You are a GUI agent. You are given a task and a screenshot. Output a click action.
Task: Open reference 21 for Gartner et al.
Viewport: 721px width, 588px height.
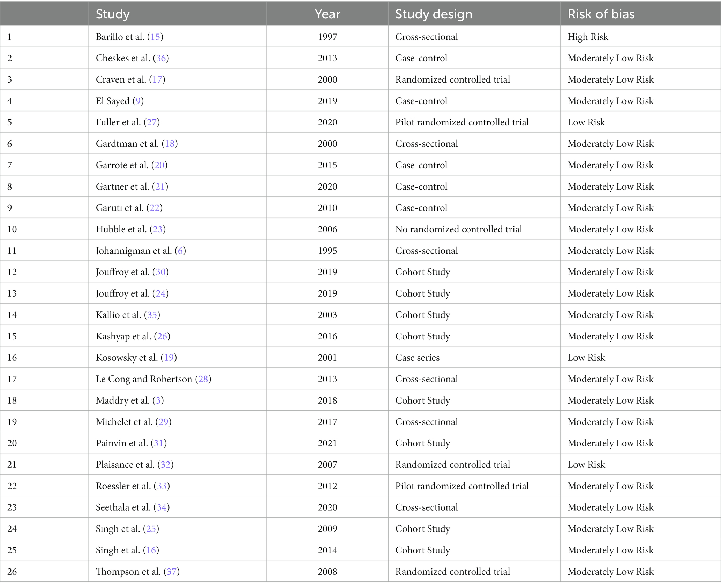click(x=160, y=186)
